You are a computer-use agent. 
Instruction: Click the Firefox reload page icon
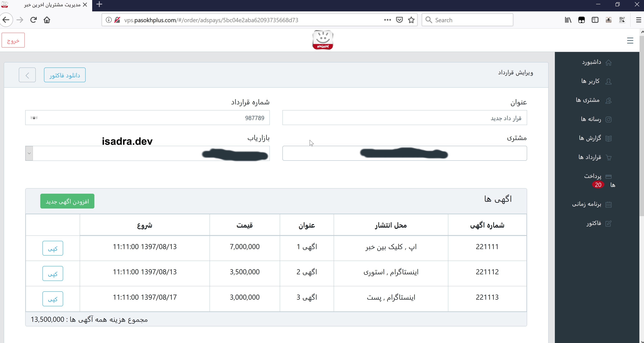point(33,20)
